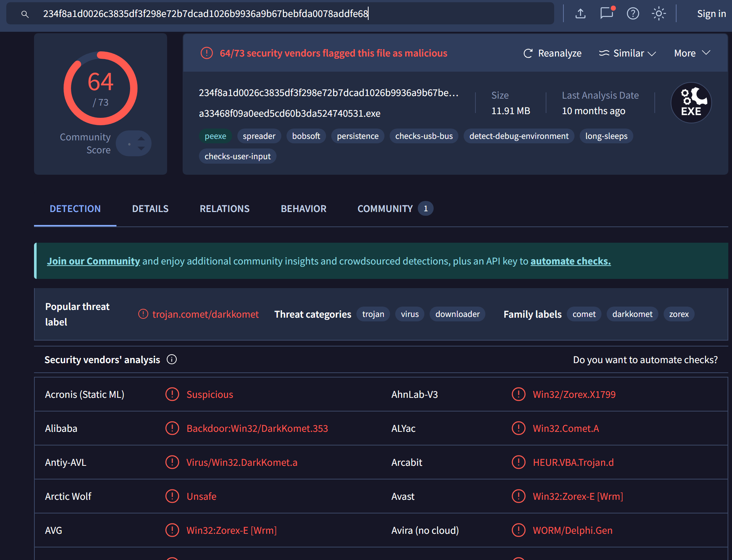The height and width of the screenshot is (560, 732).
Task: Click alert icon in Arctic Wolf row
Action: [x=172, y=496]
